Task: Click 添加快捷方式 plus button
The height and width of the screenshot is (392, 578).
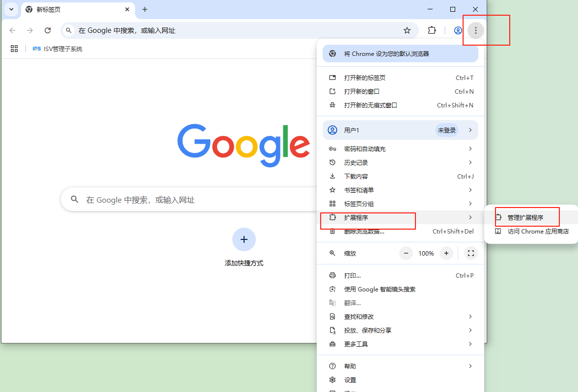Action: pyautogui.click(x=244, y=239)
